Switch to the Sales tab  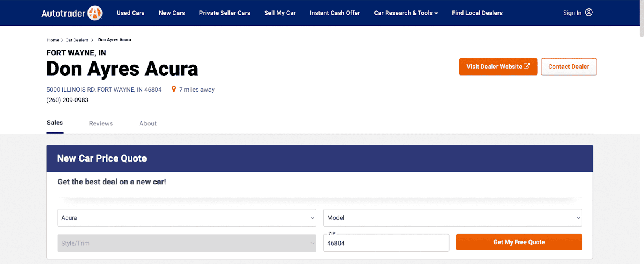(x=55, y=123)
